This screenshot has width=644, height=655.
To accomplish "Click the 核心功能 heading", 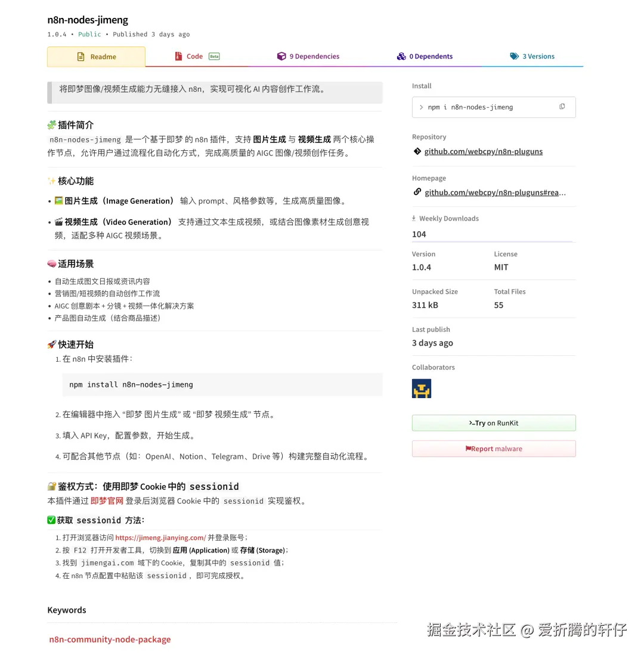I will (76, 181).
